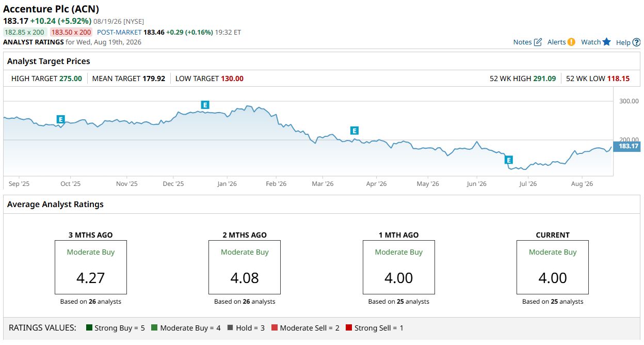Select the earnings marker near Dec '25

[x=205, y=105]
